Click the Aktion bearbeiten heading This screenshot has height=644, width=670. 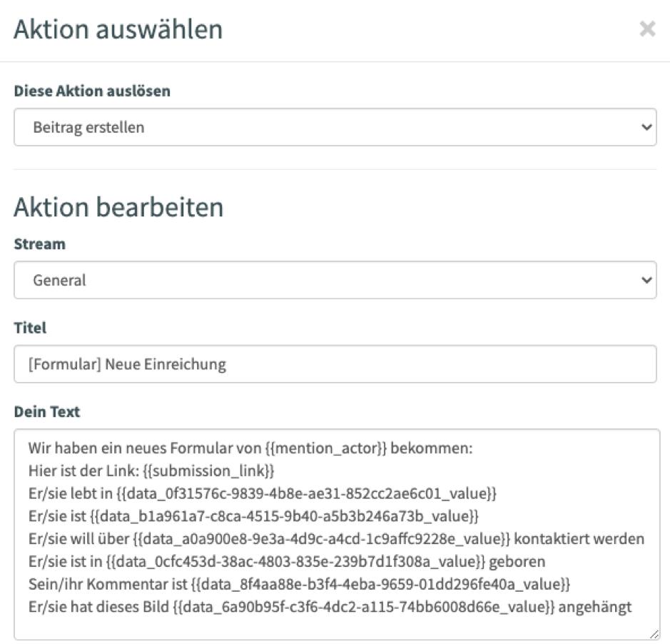(118, 207)
